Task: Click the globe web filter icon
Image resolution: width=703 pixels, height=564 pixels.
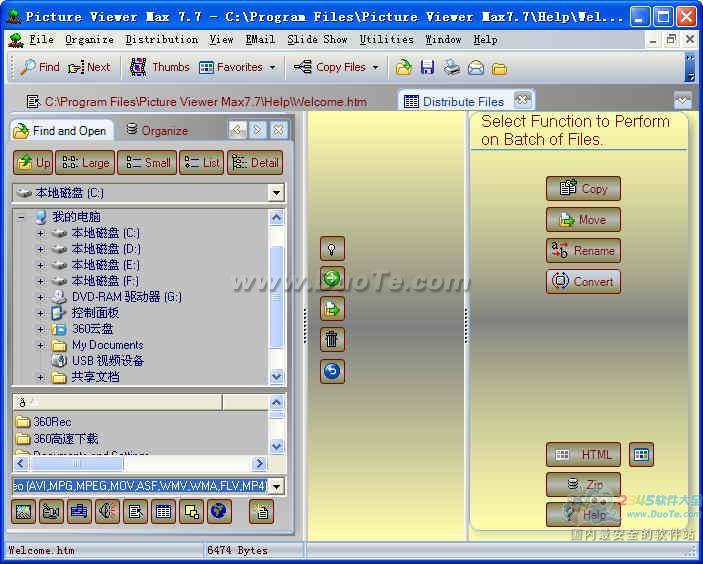Action: 219,511
